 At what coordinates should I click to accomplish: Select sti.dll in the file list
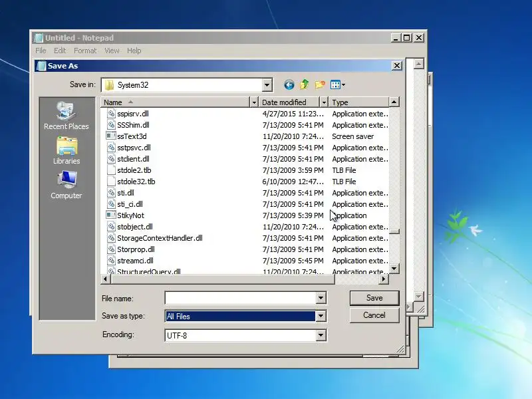pos(126,193)
